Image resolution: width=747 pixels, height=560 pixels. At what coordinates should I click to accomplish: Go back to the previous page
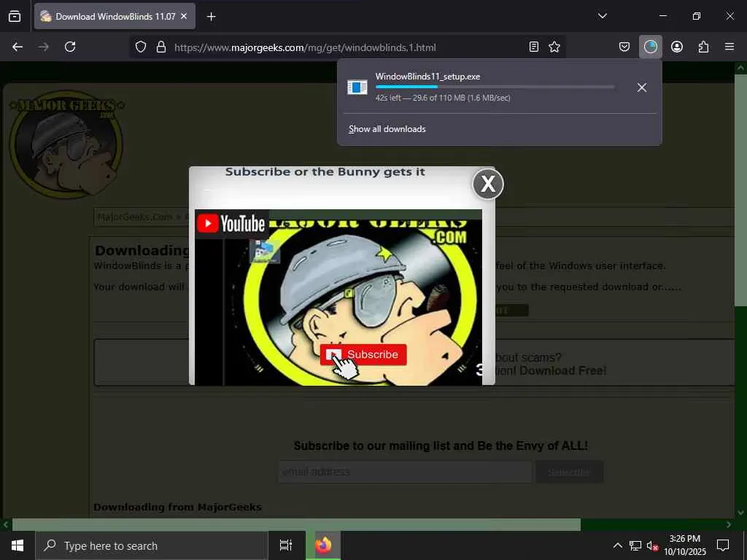tap(18, 47)
